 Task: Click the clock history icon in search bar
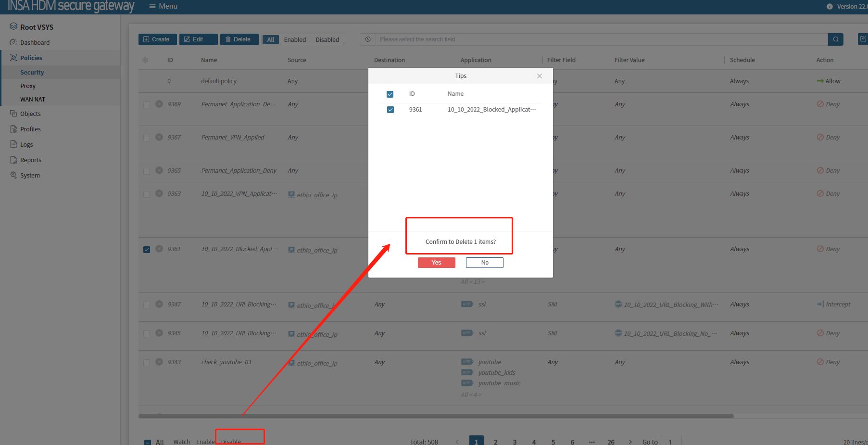click(x=368, y=39)
